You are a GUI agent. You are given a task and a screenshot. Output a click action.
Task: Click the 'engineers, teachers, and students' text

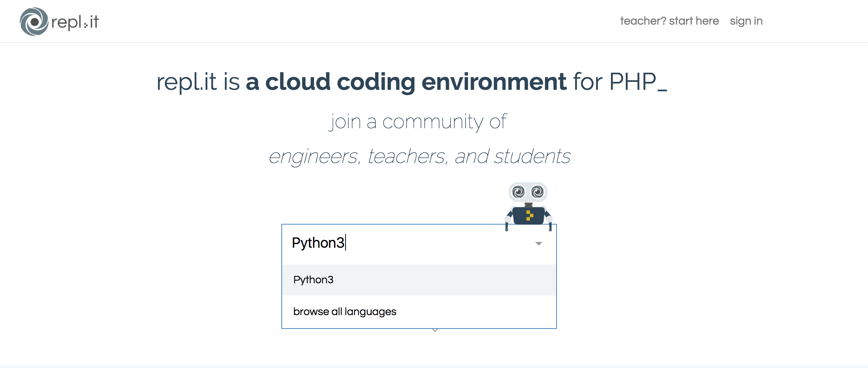click(x=419, y=156)
